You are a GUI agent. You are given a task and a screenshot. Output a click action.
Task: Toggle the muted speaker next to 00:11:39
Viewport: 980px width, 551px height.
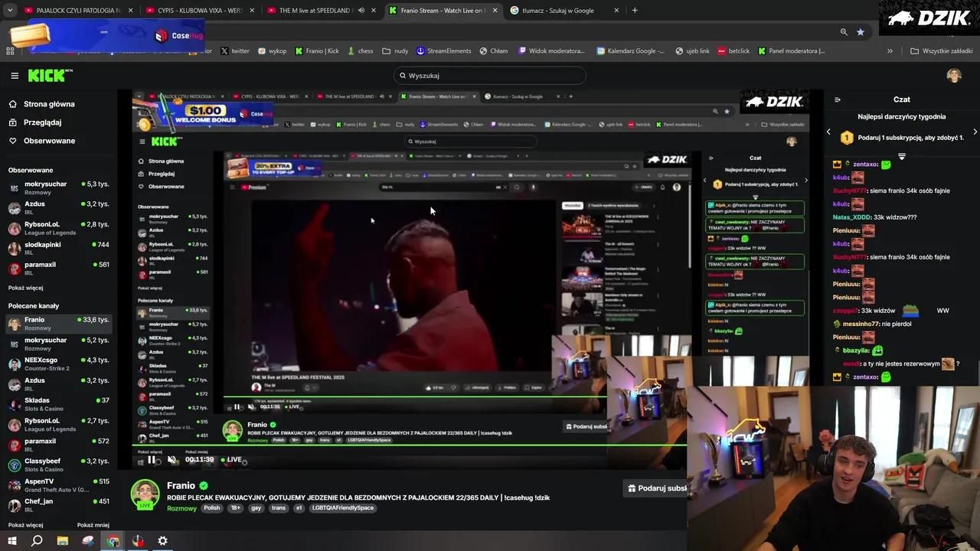coord(172,460)
